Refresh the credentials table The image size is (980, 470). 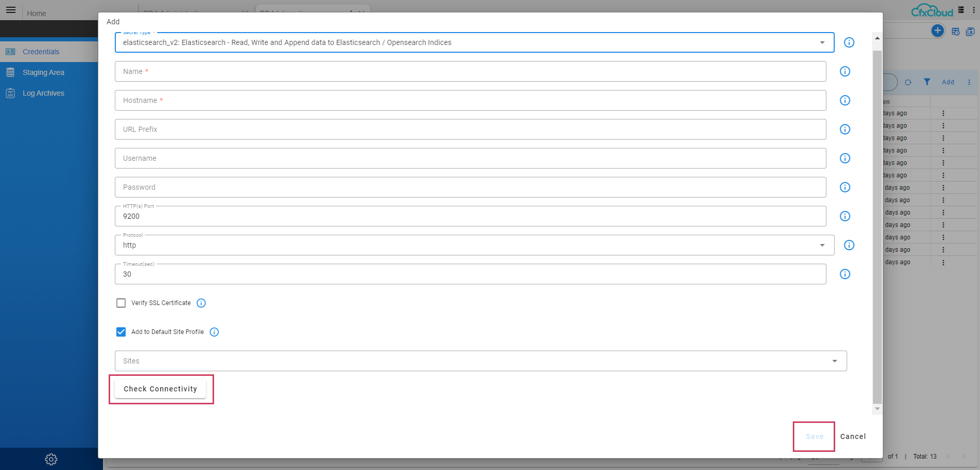point(908,82)
